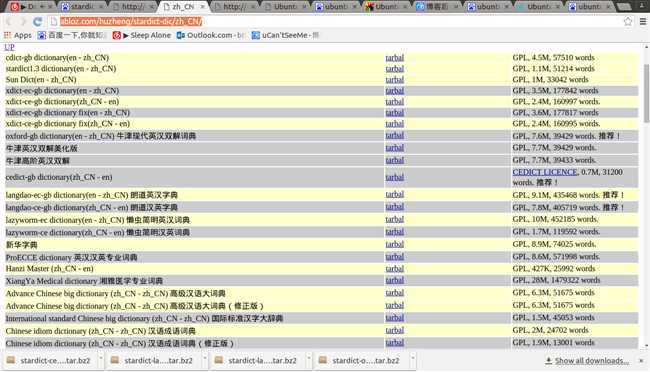The height and width of the screenshot is (372, 650).
Task: Download tarbal for xdict-ec-gb dictionary (en - zh_CN)
Action: click(x=395, y=91)
